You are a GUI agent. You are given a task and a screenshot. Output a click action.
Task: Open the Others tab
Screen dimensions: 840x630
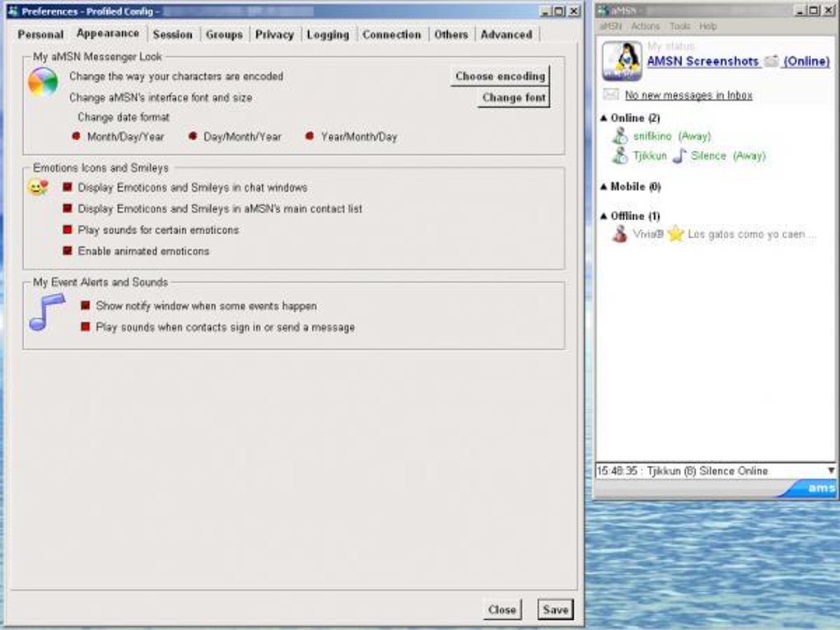[451, 35]
